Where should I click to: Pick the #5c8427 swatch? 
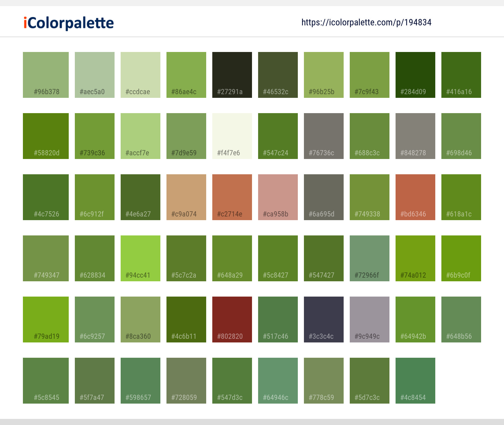[x=278, y=258]
